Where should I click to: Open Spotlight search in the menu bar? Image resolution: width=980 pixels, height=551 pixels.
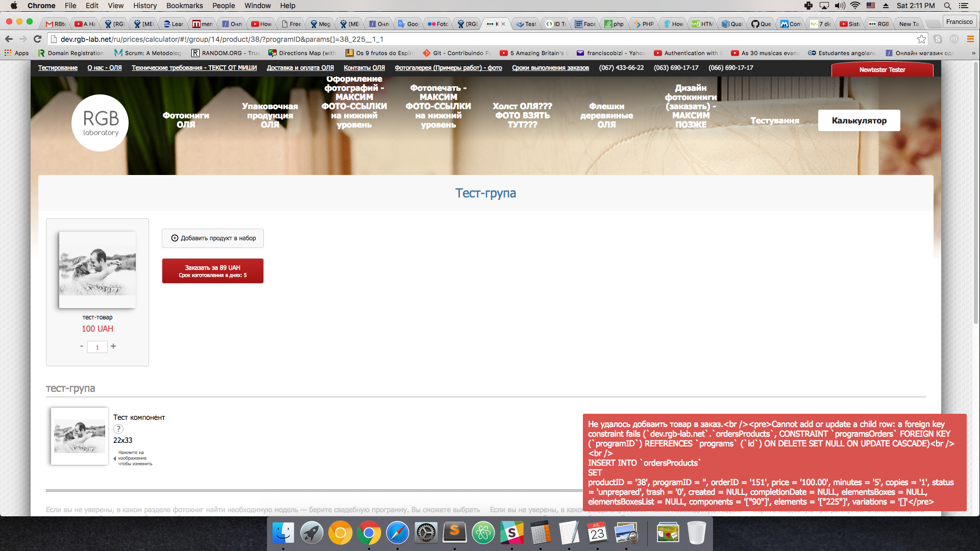point(947,6)
